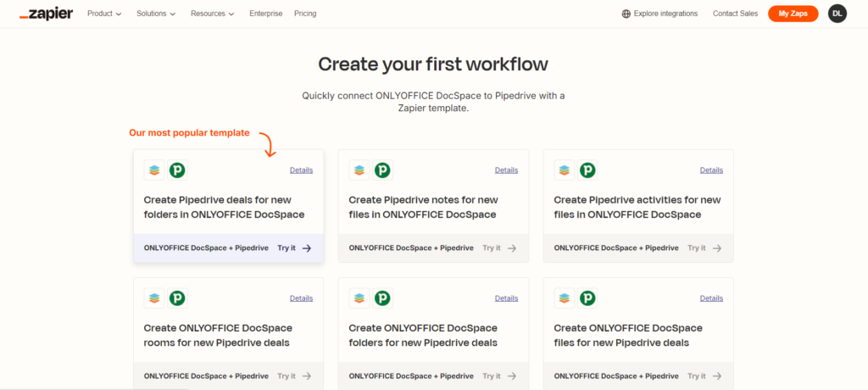Click ONLYOFFICE icon on Pipedrive activities card
868x390 pixels.
[x=564, y=170]
